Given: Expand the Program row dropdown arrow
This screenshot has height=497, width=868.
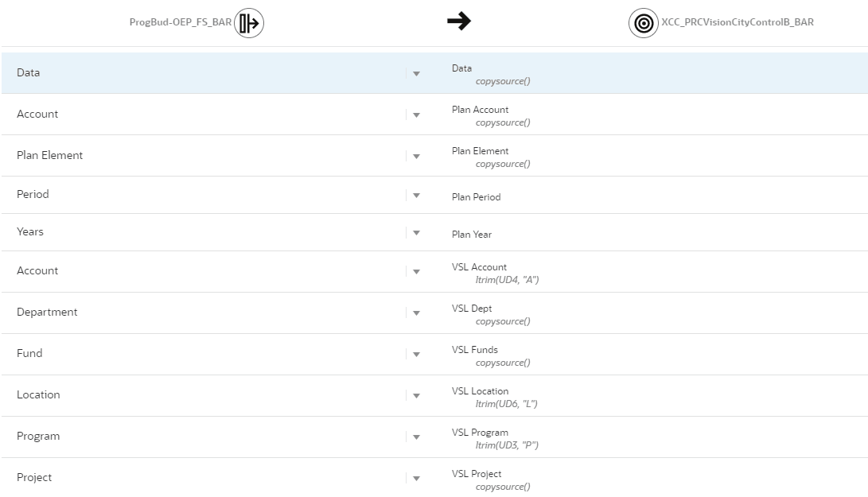Looking at the screenshot, I should [416, 437].
